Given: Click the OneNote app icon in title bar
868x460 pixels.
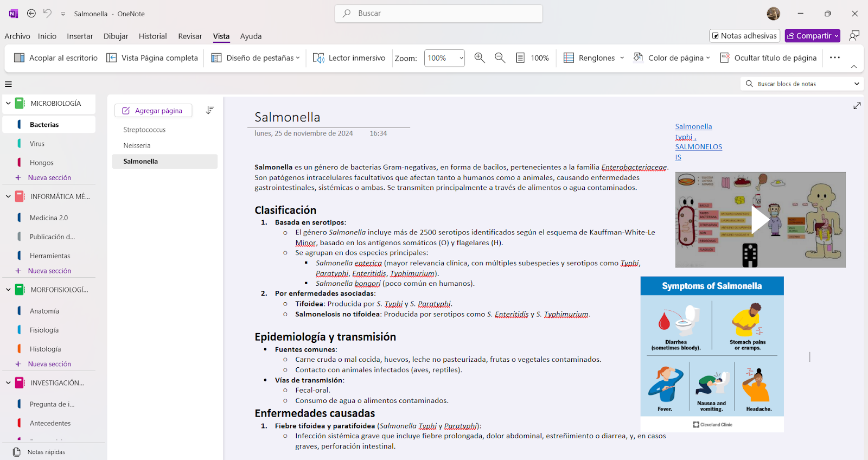Looking at the screenshot, I should coord(14,14).
